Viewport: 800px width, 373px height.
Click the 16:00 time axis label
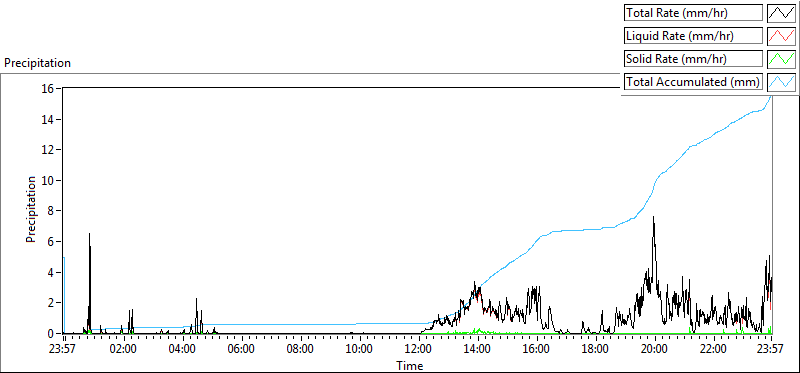[537, 350]
